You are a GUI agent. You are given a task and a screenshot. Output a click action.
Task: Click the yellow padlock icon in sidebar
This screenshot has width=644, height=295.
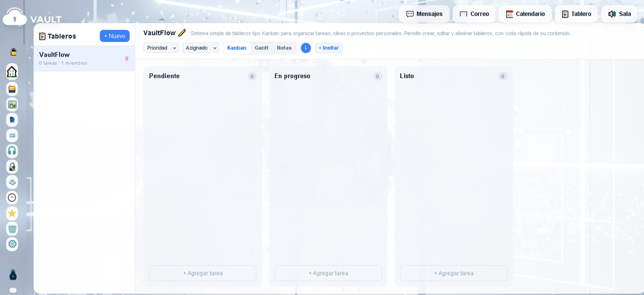[13, 52]
